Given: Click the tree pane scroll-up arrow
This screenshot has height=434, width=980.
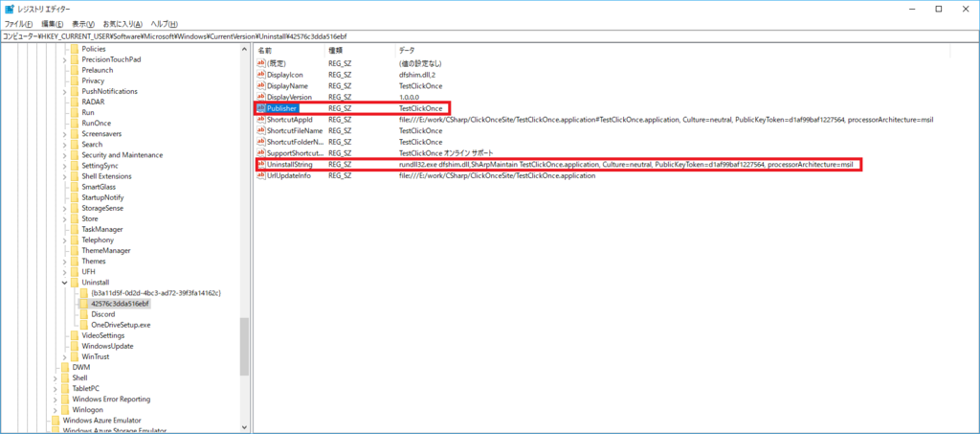Looking at the screenshot, I should [x=244, y=50].
